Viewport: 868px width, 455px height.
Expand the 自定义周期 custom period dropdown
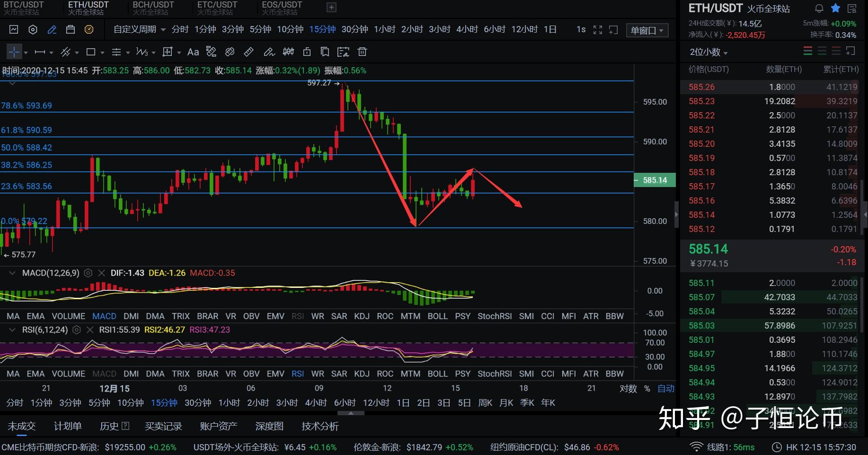click(139, 29)
